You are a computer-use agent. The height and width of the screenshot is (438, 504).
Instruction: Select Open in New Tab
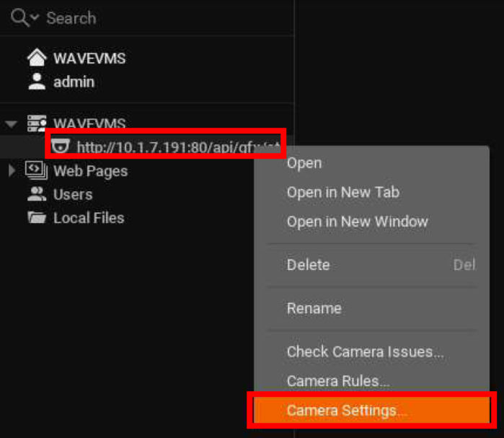[342, 192]
